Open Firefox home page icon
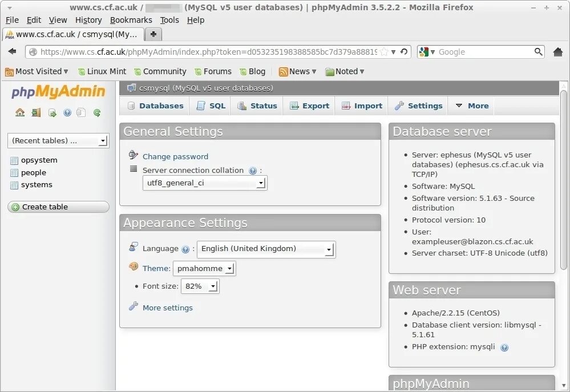The image size is (570, 392). click(x=558, y=51)
